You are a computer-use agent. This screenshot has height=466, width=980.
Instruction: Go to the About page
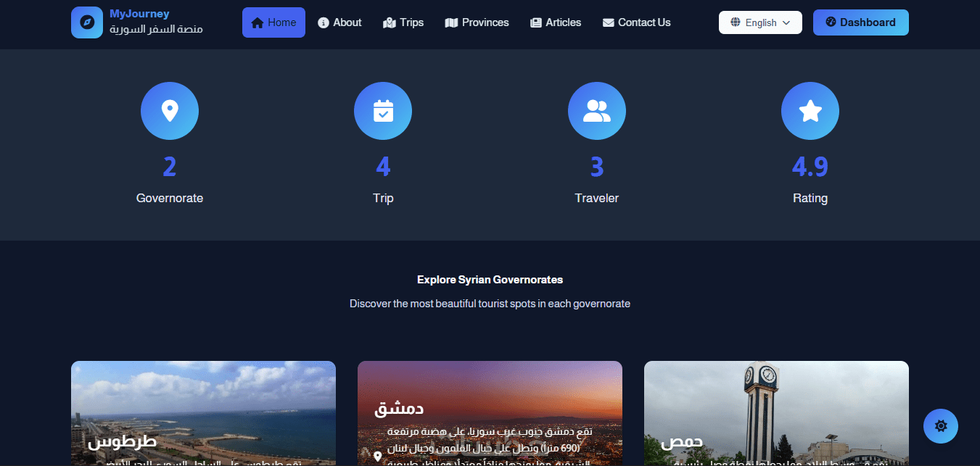339,22
